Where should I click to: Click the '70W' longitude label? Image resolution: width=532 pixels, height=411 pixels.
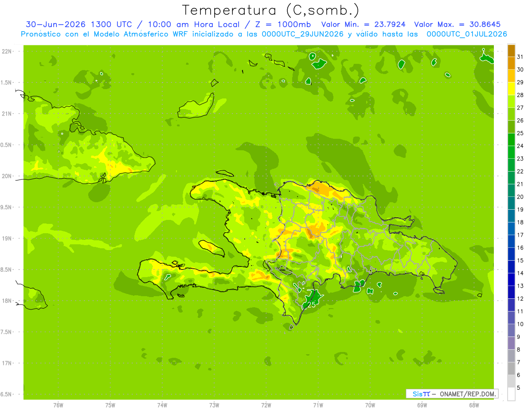click(x=370, y=405)
